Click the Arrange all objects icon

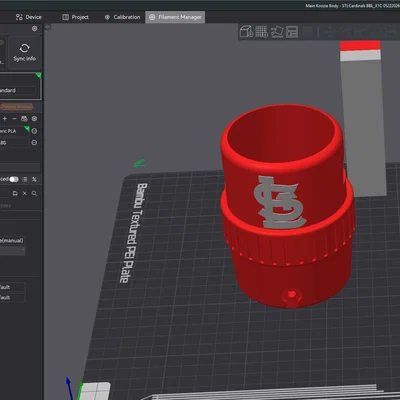tap(292, 32)
